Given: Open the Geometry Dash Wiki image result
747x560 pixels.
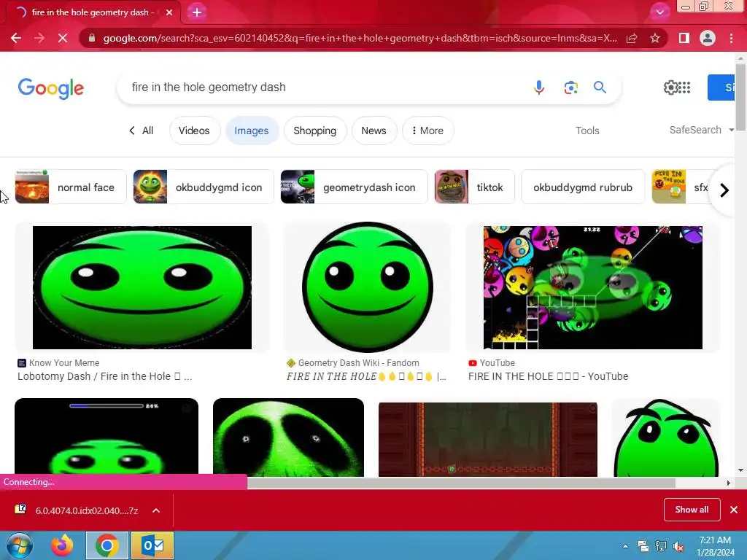Looking at the screenshot, I should [x=368, y=287].
